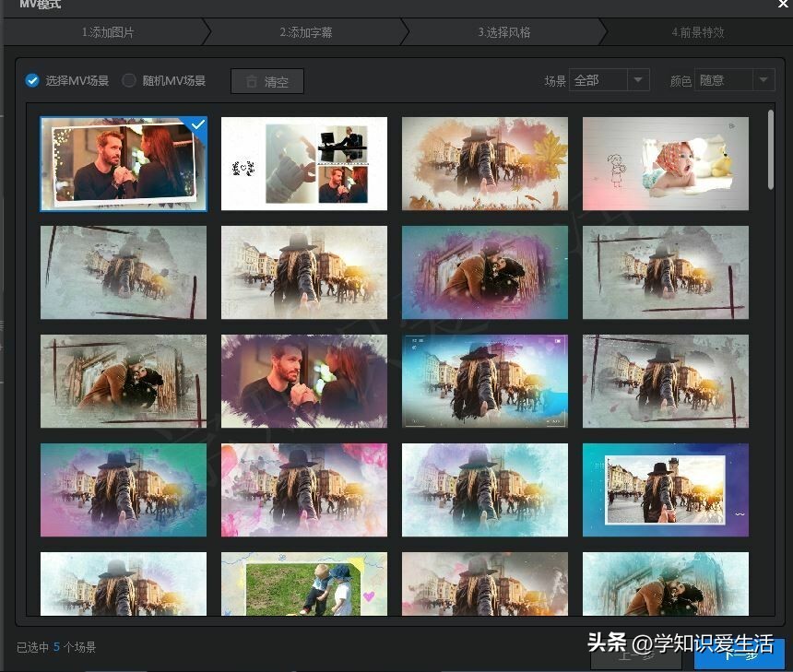
Task: Enable the 选择MV场景 option
Action: tap(31, 80)
